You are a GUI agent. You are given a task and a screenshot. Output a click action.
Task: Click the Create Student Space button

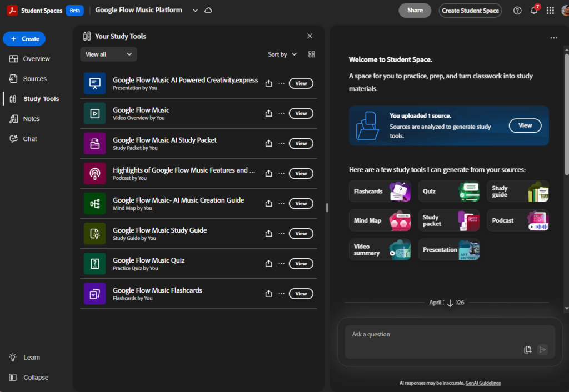tap(470, 11)
